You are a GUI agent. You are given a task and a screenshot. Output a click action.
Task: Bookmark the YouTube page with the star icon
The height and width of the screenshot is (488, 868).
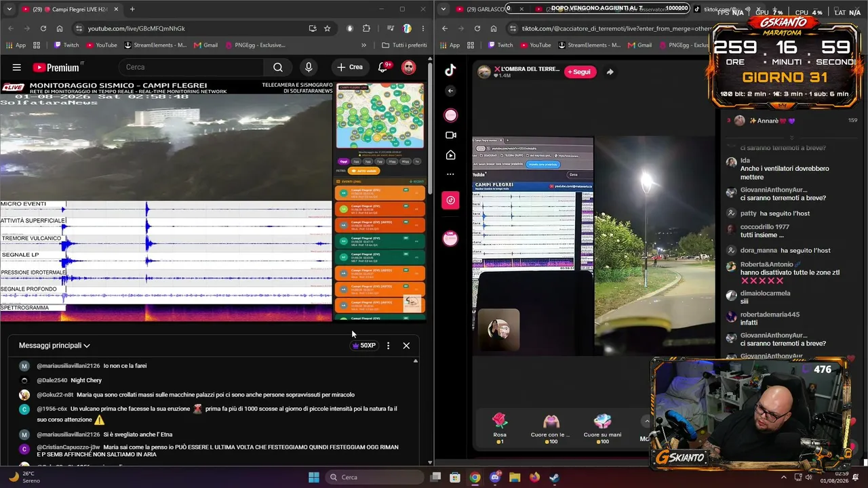pos(328,28)
